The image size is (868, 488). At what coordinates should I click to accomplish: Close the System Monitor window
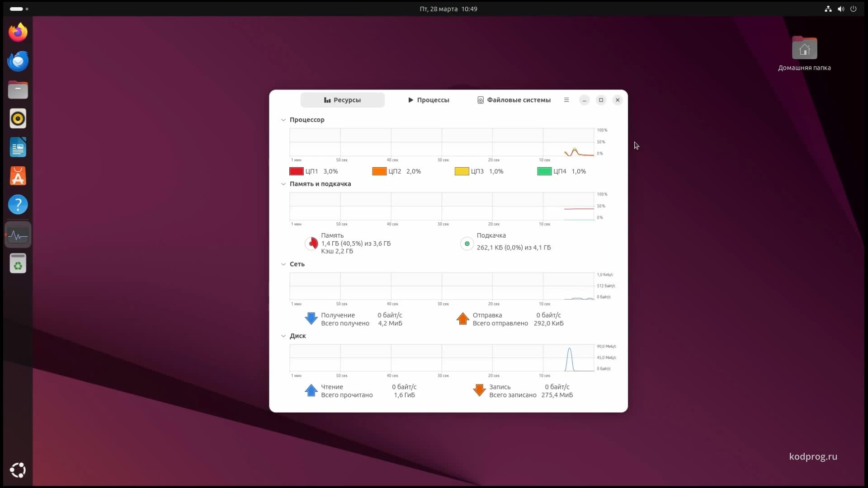[x=618, y=100]
